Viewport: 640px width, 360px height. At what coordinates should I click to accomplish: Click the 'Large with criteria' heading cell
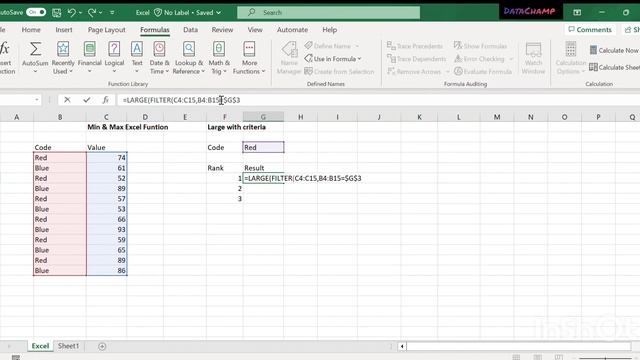coord(236,127)
